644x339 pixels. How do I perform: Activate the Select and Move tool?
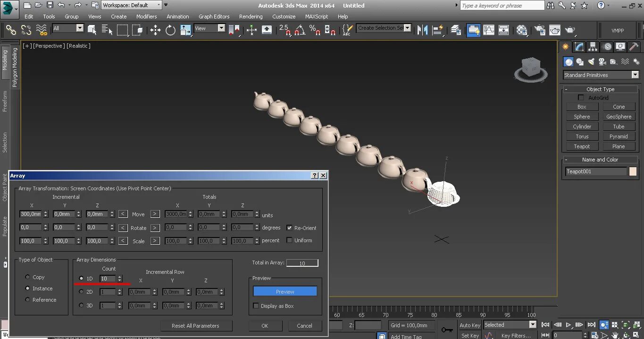(155, 30)
